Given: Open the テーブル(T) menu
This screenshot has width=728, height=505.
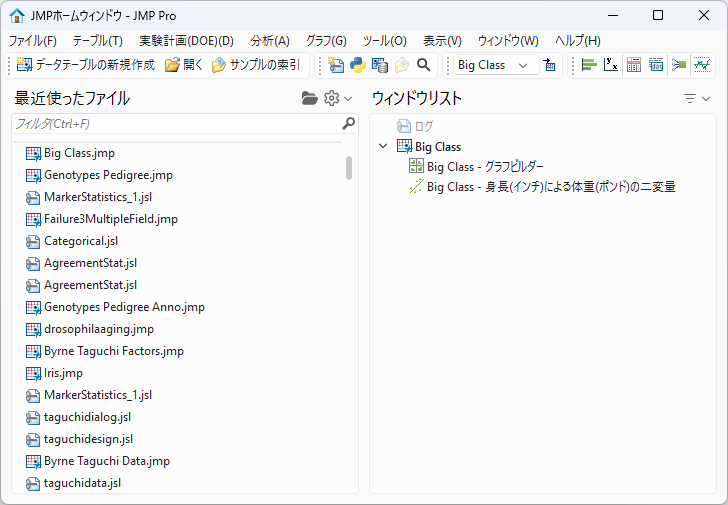Looking at the screenshot, I should 98,41.
